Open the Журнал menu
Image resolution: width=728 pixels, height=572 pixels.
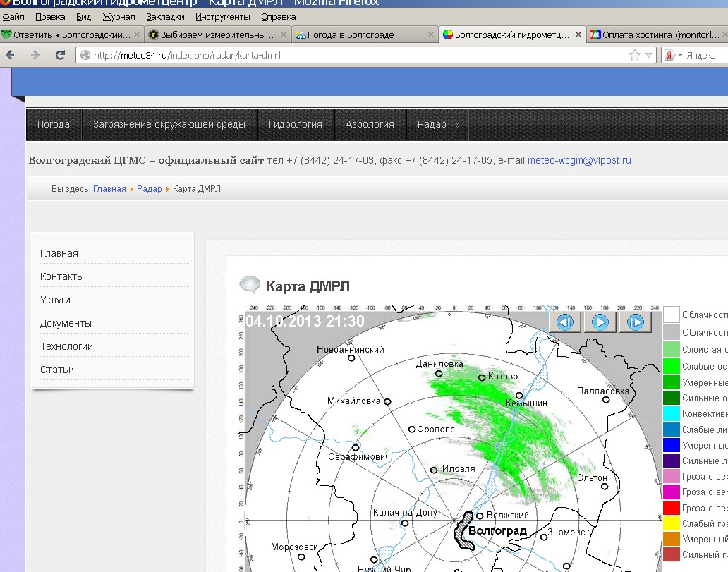coord(119,17)
